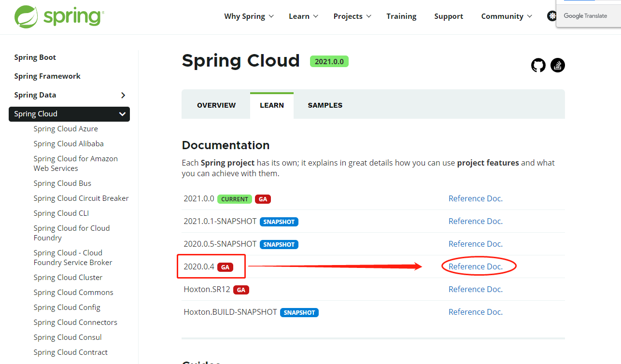Open the 2021.0.1-SNAPSHOT Reference Doc. link
Viewport: 621px width, 364px height.
click(x=476, y=221)
